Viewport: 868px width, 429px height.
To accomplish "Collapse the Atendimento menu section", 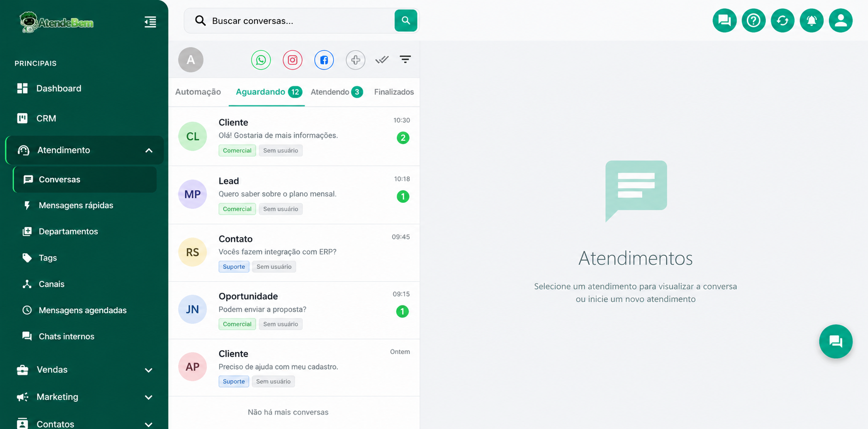I will click(85, 150).
